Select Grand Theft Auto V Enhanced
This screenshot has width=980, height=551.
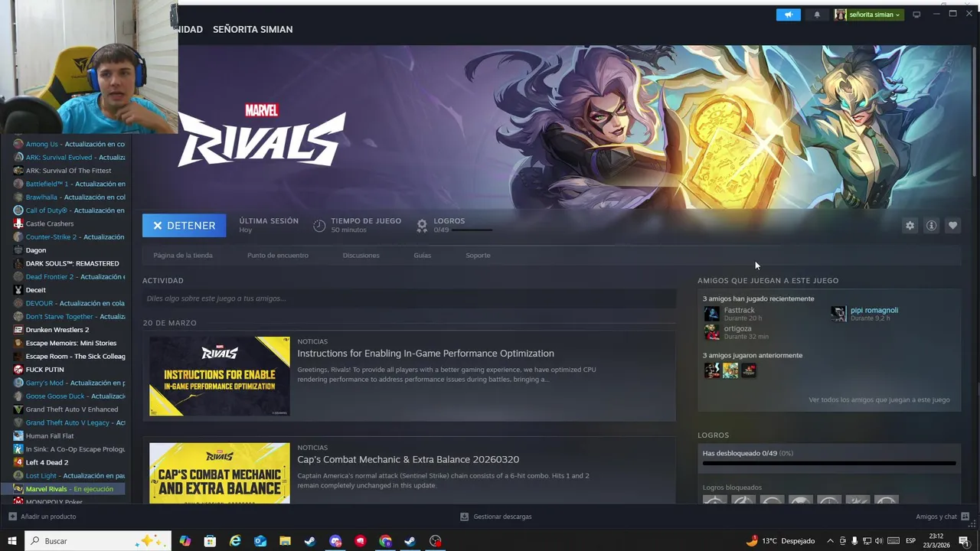69,409
